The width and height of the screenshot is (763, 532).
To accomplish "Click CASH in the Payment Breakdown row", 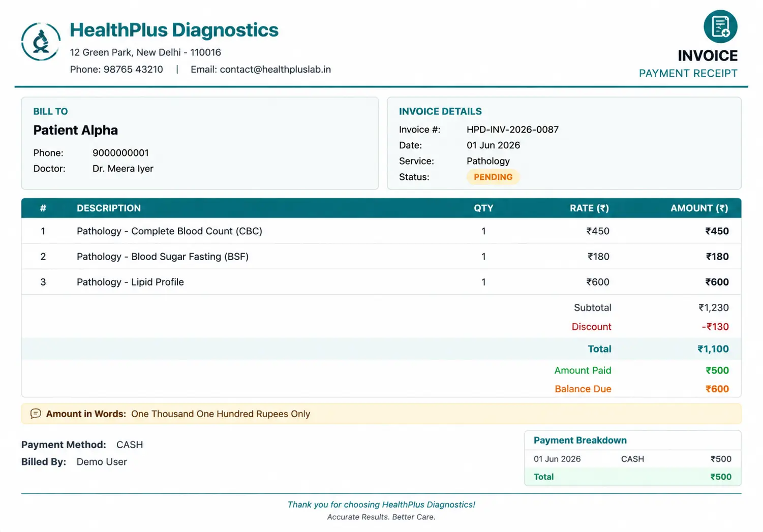I will click(x=632, y=459).
